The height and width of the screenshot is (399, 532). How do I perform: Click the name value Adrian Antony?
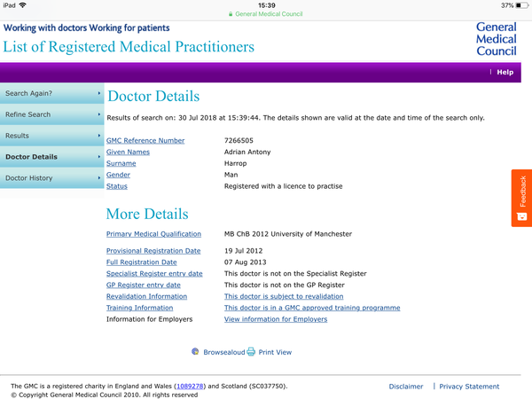click(247, 152)
